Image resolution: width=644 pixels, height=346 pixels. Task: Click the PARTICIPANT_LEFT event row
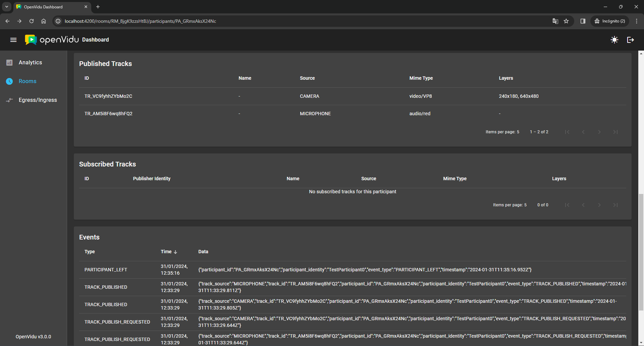point(352,270)
